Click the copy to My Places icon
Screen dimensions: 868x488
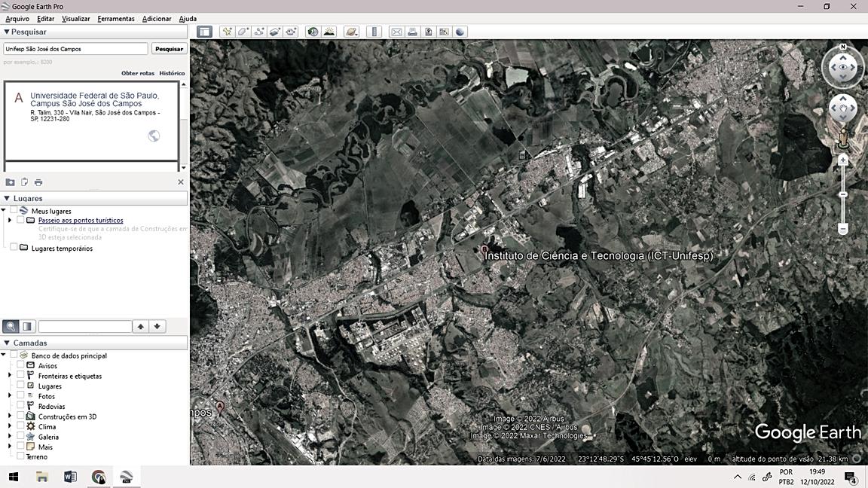click(24, 182)
